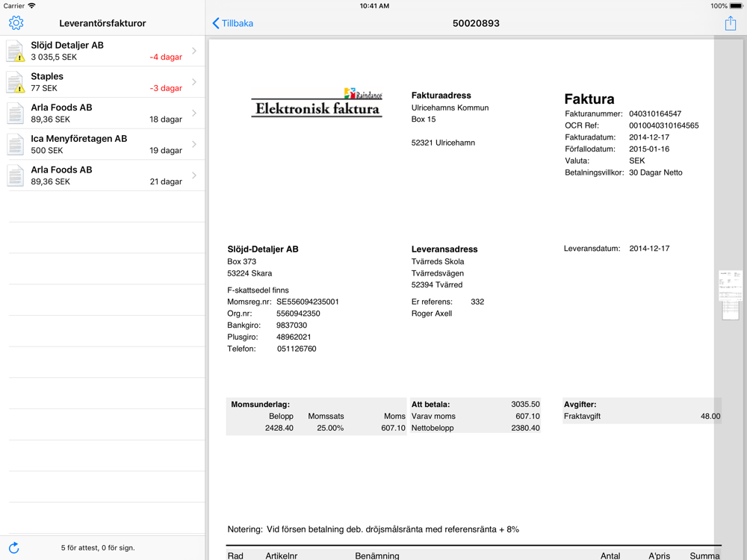Tap the battery indicator in status bar

pos(736,6)
